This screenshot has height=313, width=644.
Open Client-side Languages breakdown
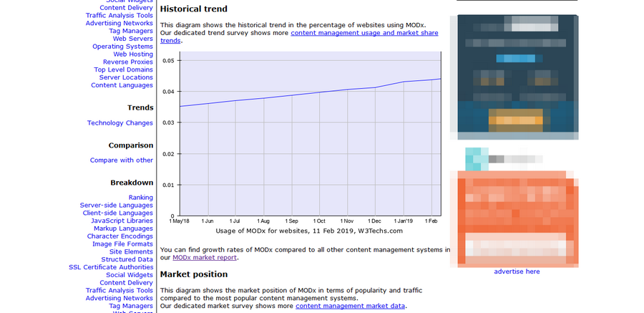(117, 213)
